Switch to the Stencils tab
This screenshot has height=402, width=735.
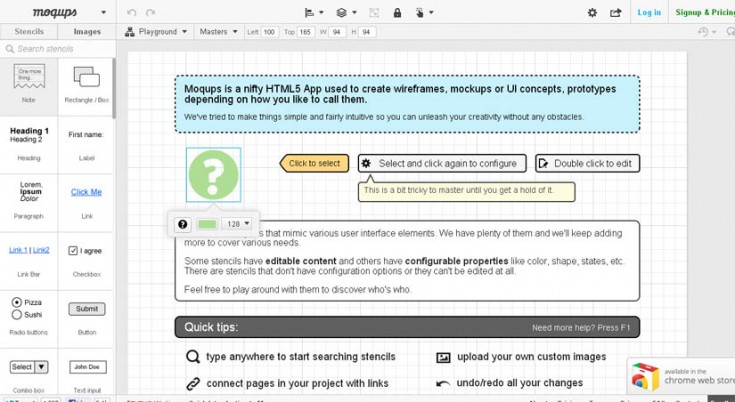(28, 32)
